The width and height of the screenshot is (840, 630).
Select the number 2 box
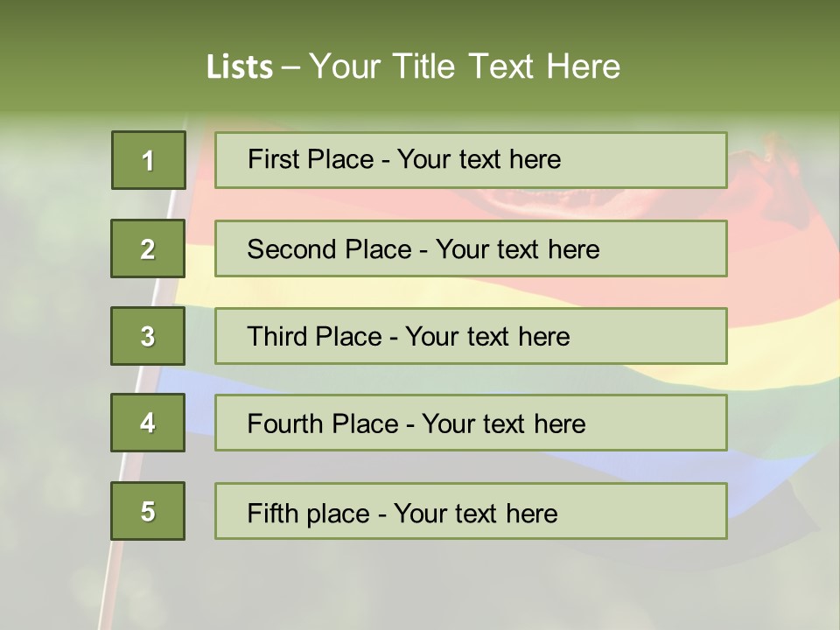pyautogui.click(x=148, y=248)
